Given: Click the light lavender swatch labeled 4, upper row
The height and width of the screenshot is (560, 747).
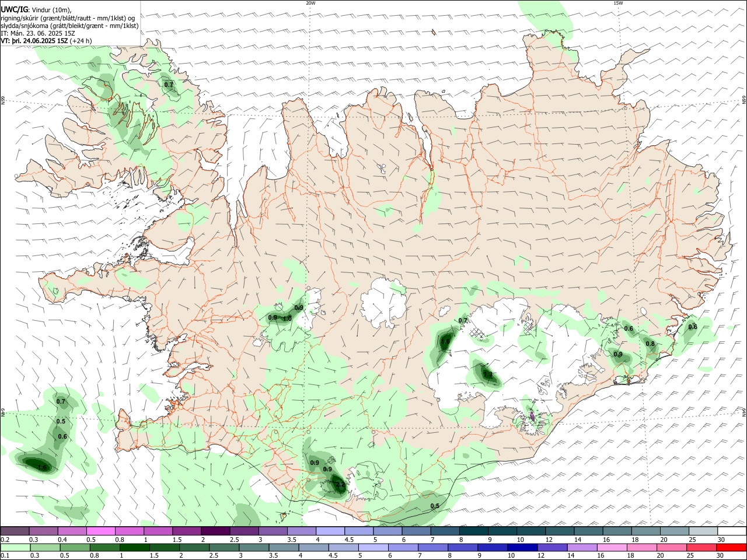Looking at the screenshot, I should (x=330, y=531).
